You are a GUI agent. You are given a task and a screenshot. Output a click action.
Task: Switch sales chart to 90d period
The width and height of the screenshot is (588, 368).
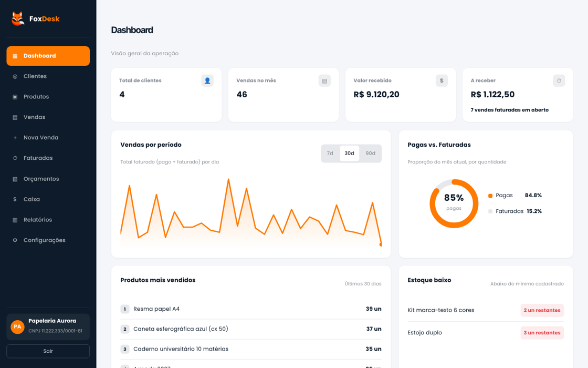click(x=371, y=153)
